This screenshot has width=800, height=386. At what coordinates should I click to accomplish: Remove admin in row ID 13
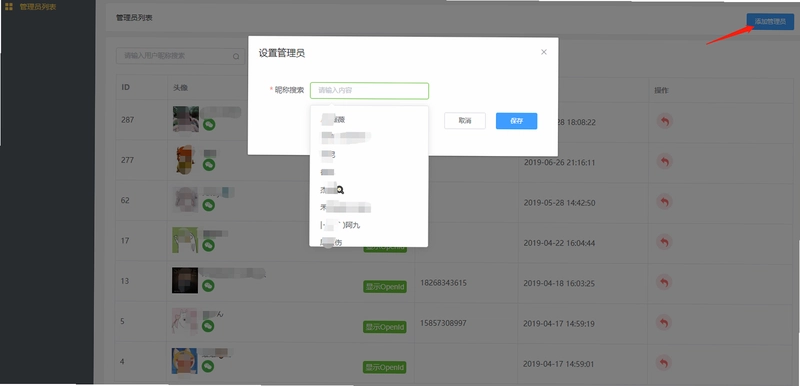point(664,282)
